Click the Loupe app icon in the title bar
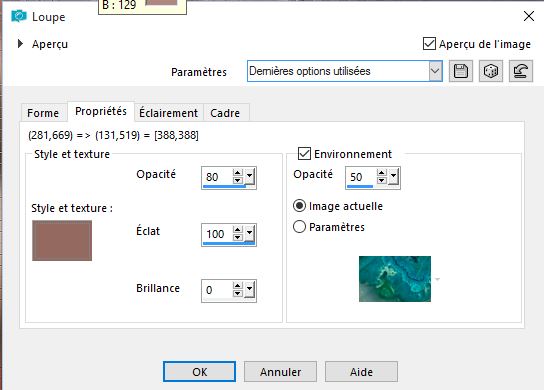The image size is (544, 390). coord(19,16)
